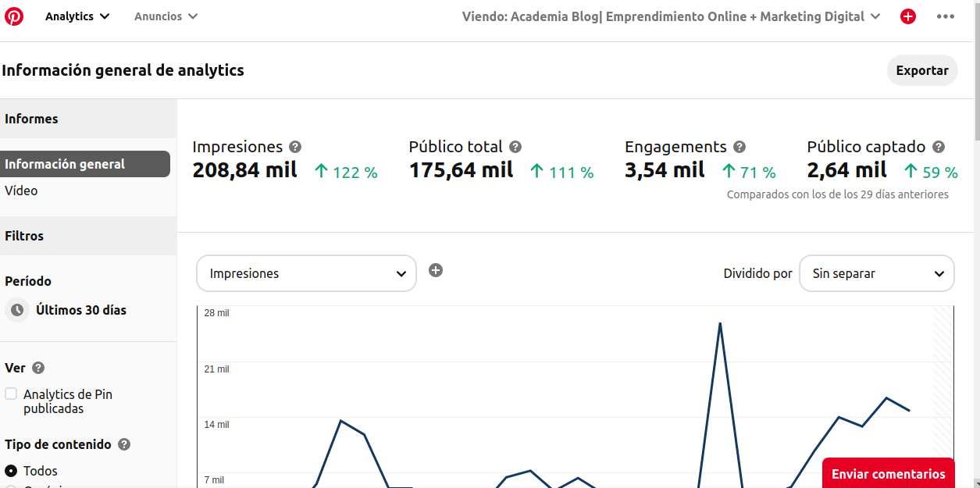Open help icon next to Tipo de contenido
The height and width of the screenshot is (488, 980).
(x=124, y=444)
